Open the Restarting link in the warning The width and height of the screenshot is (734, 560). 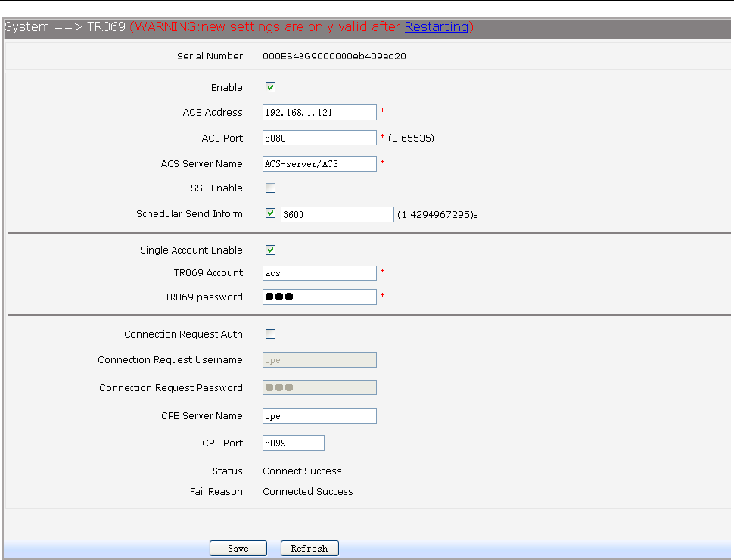(437, 26)
